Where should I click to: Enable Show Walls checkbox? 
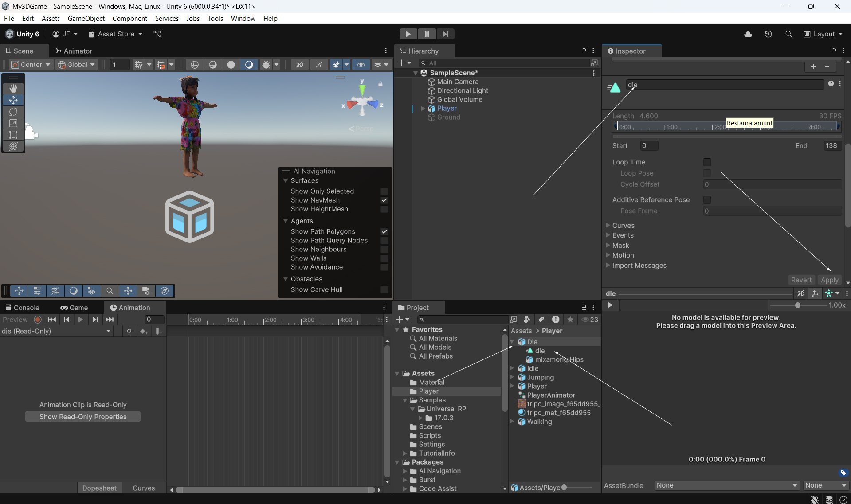pyautogui.click(x=384, y=258)
